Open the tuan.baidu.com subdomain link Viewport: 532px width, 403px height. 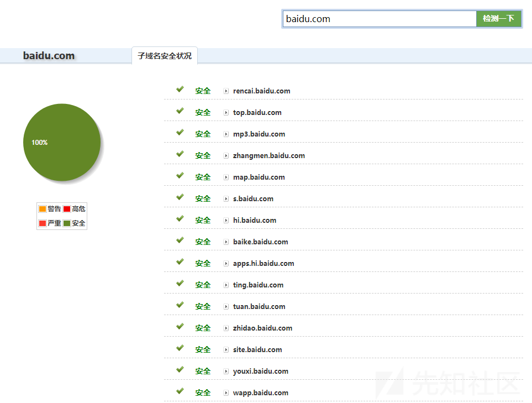pyautogui.click(x=259, y=307)
